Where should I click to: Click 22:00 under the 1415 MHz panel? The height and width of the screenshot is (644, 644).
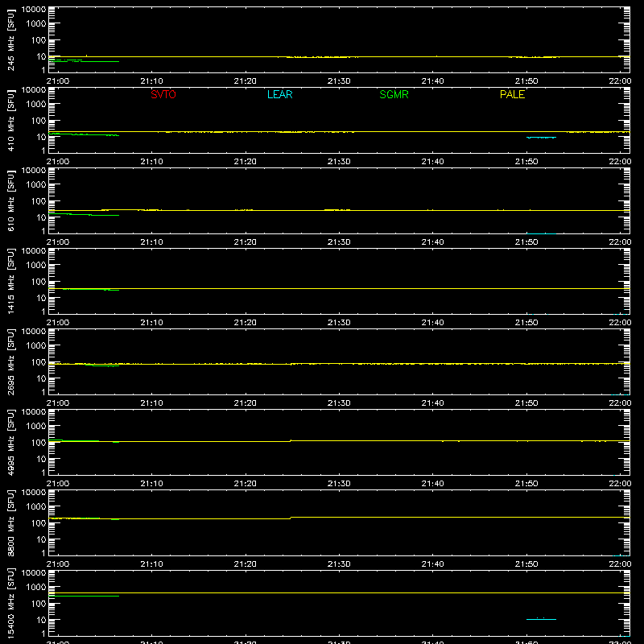click(x=620, y=323)
